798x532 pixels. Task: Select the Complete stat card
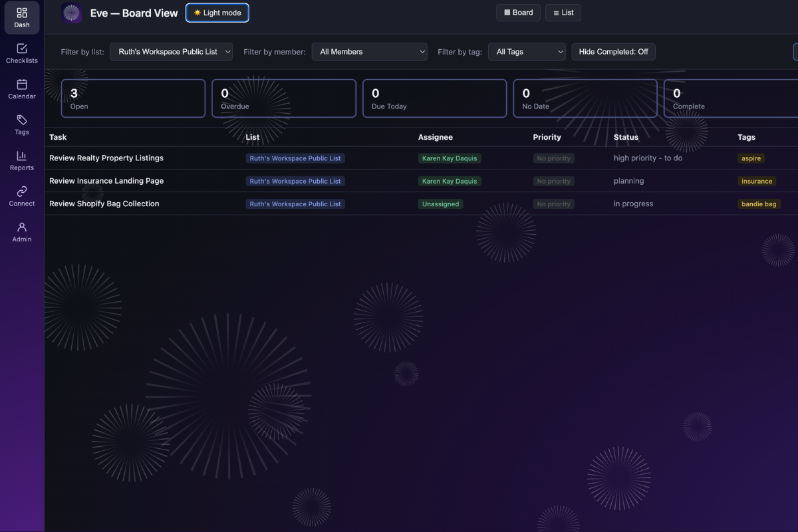tap(731, 98)
